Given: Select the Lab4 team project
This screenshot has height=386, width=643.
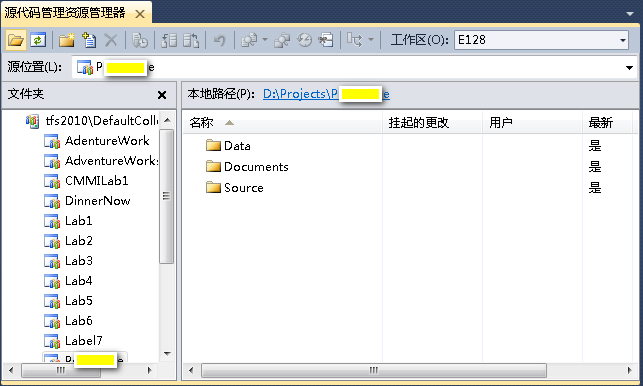Looking at the screenshot, I should click(x=78, y=281).
